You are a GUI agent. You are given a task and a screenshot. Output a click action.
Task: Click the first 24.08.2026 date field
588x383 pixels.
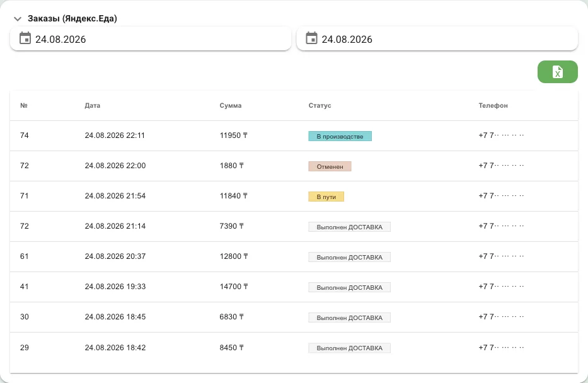151,38
